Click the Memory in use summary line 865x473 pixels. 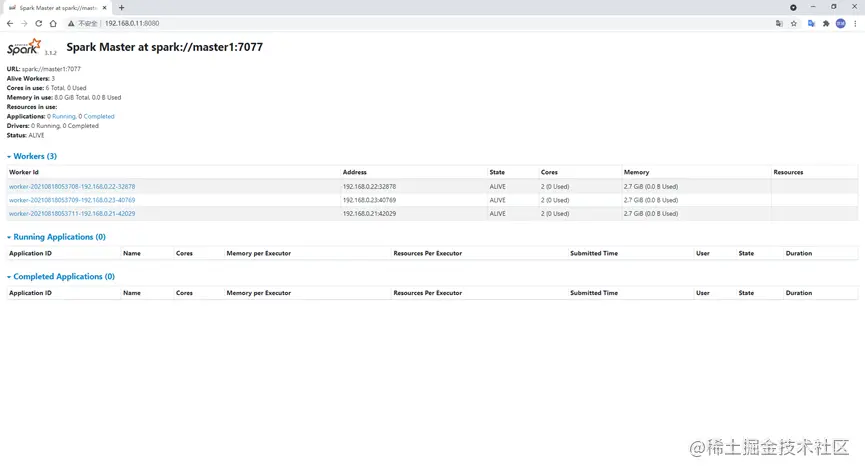(64, 97)
